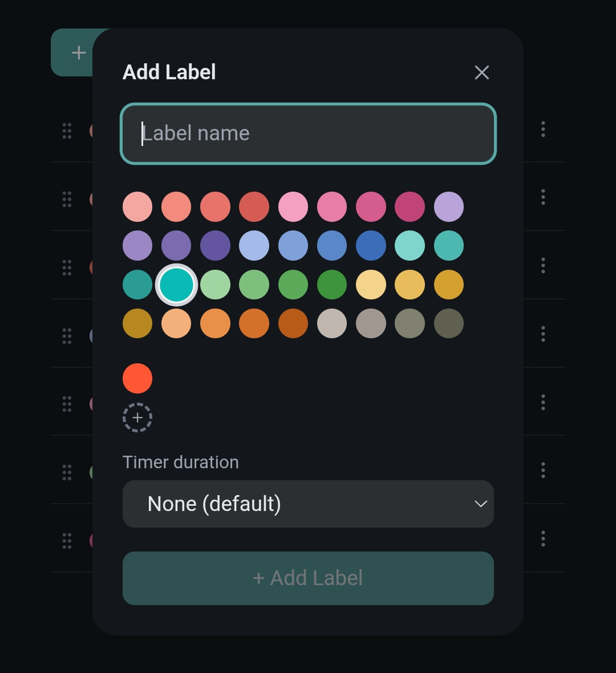616x673 pixels.
Task: Choose the dark olive gray swatch
Action: (449, 323)
